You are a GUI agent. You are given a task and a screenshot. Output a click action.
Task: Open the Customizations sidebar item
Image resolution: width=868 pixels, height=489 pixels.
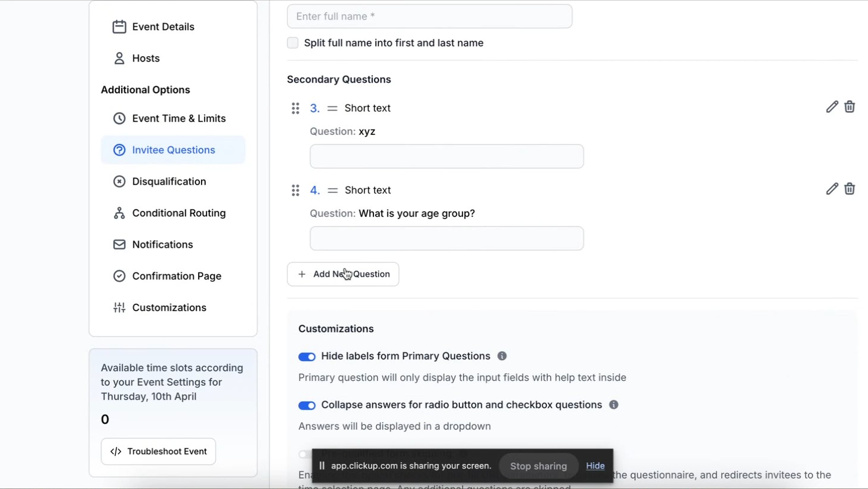169,307
